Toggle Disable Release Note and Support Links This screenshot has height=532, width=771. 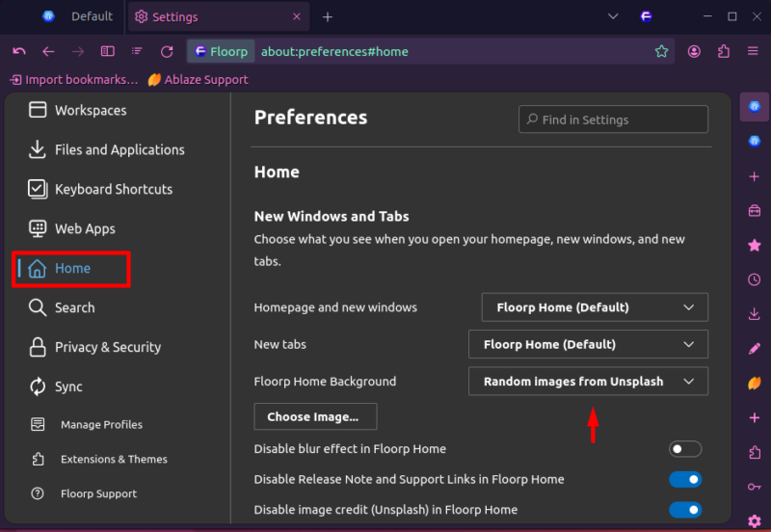pos(685,479)
